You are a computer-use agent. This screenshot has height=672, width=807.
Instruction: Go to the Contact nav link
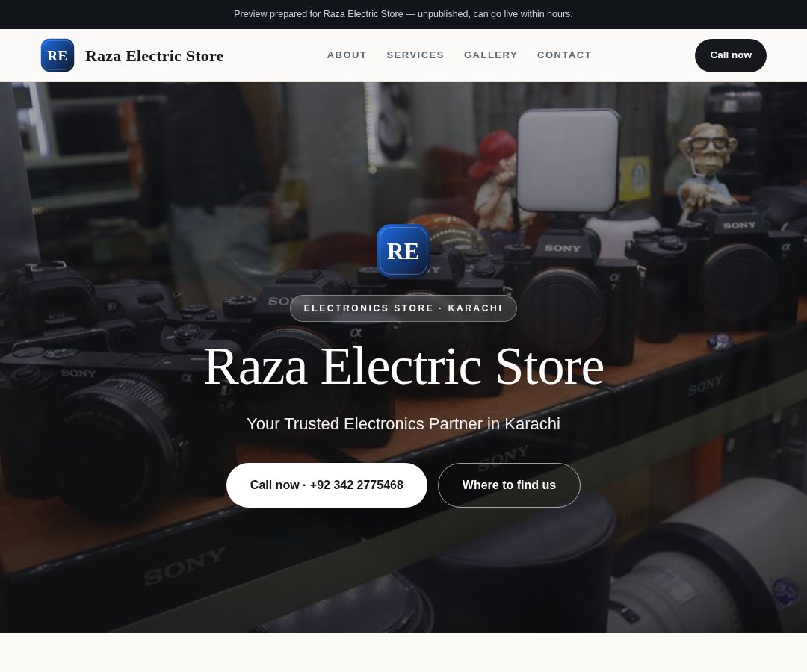(x=564, y=55)
